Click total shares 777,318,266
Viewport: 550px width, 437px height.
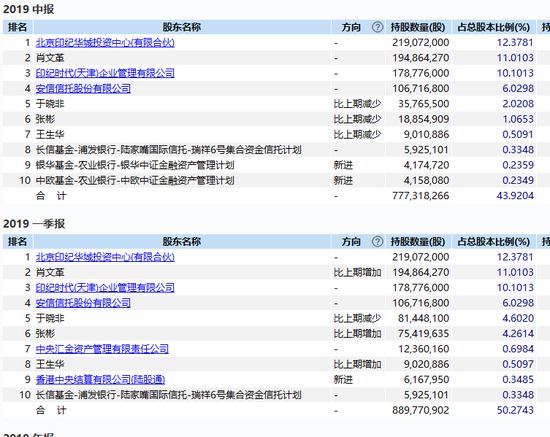[x=421, y=196]
